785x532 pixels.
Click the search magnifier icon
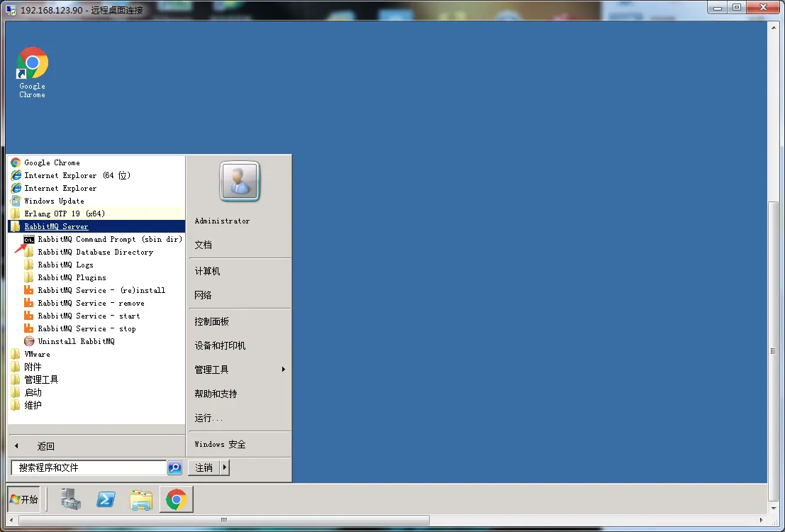174,468
